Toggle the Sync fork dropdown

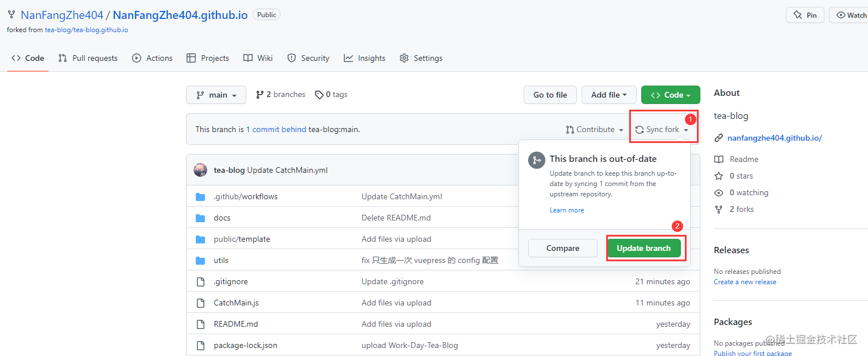tap(662, 130)
